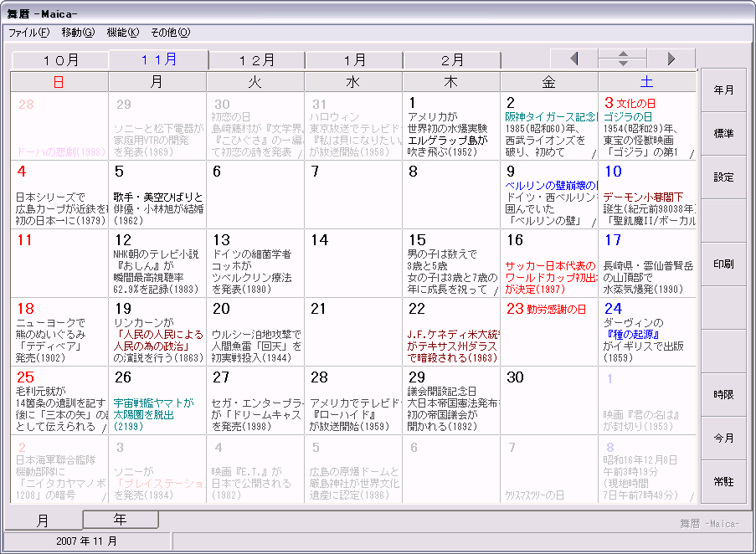
Task: Select November 9 ベルリンの壁崩壊 cell
Action: click(548, 195)
